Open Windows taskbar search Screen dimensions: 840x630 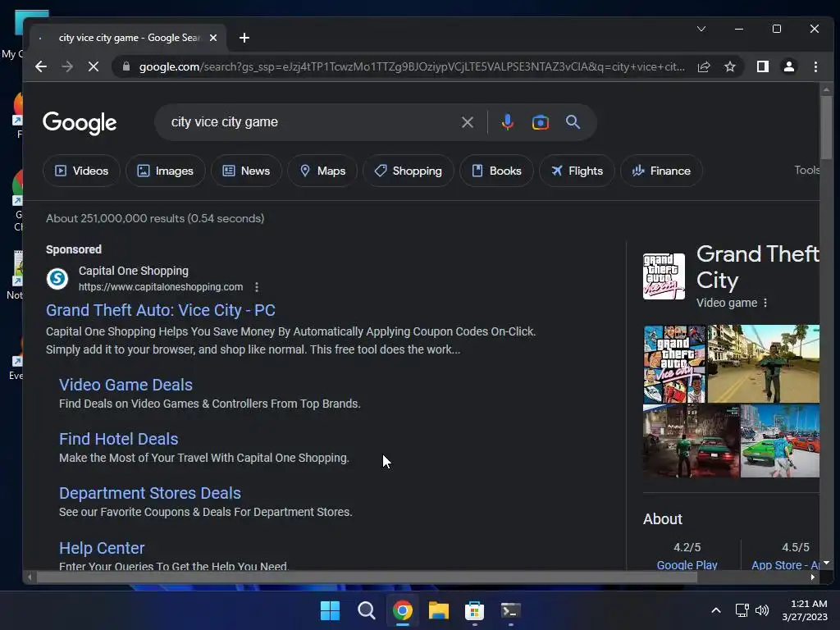(367, 610)
